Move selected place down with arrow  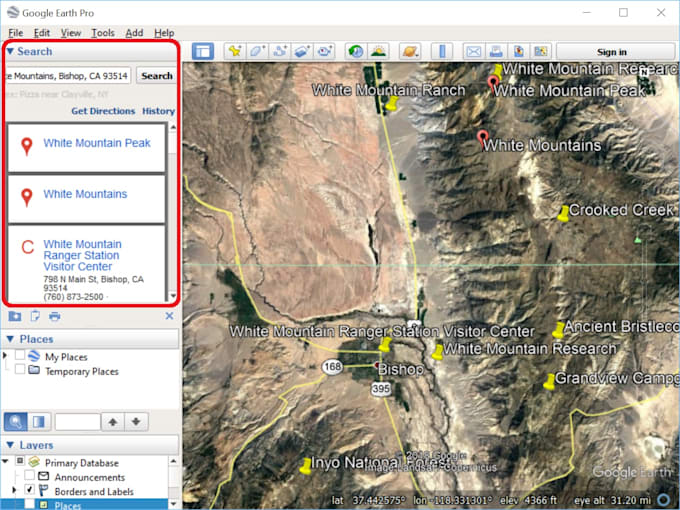136,422
